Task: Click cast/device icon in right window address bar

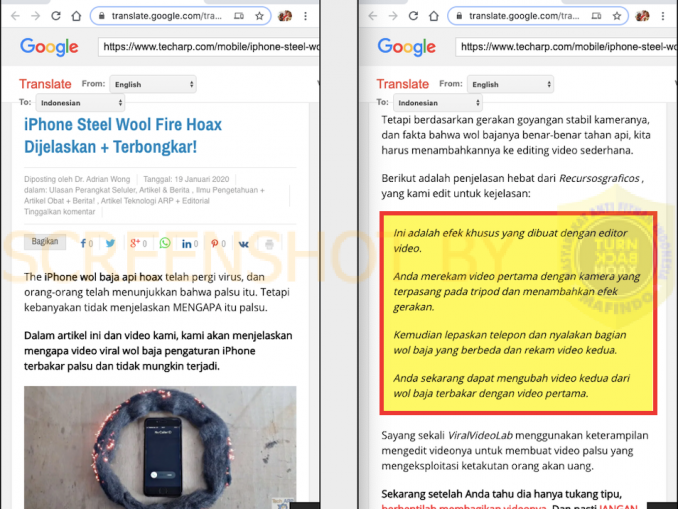Action: coord(596,16)
